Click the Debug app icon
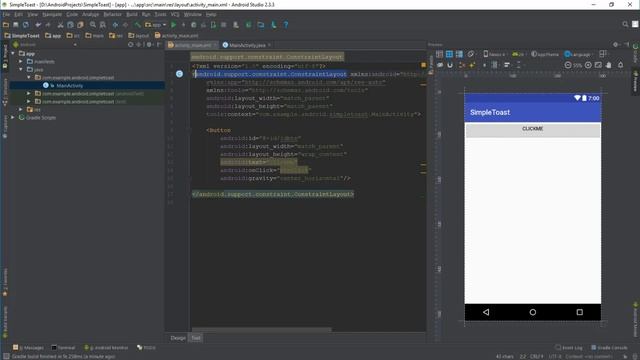Image resolution: width=640 pixels, height=360 pixels. point(193,25)
